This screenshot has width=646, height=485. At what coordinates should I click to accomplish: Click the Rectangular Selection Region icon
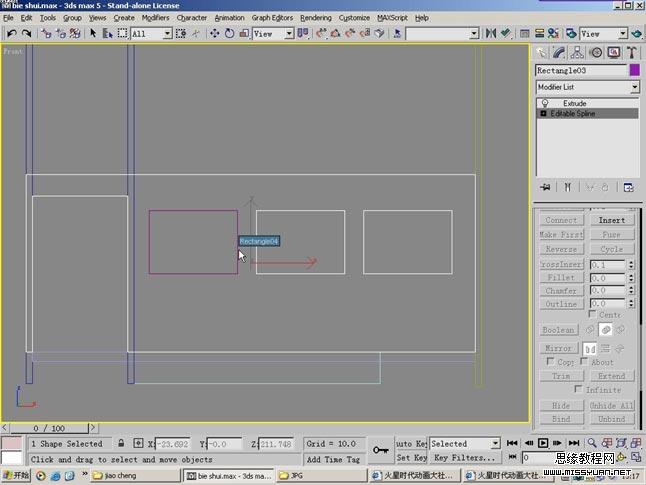(122, 33)
